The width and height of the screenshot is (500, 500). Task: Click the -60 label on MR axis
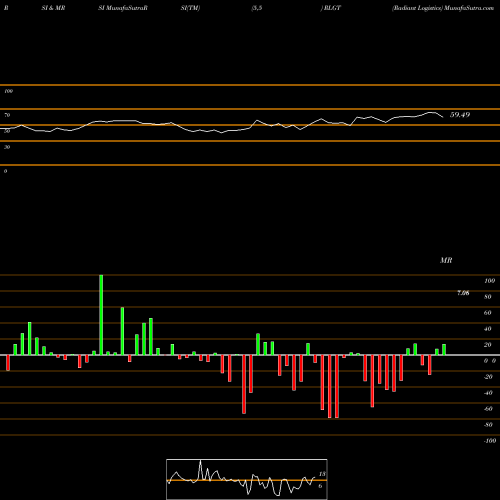488,409
